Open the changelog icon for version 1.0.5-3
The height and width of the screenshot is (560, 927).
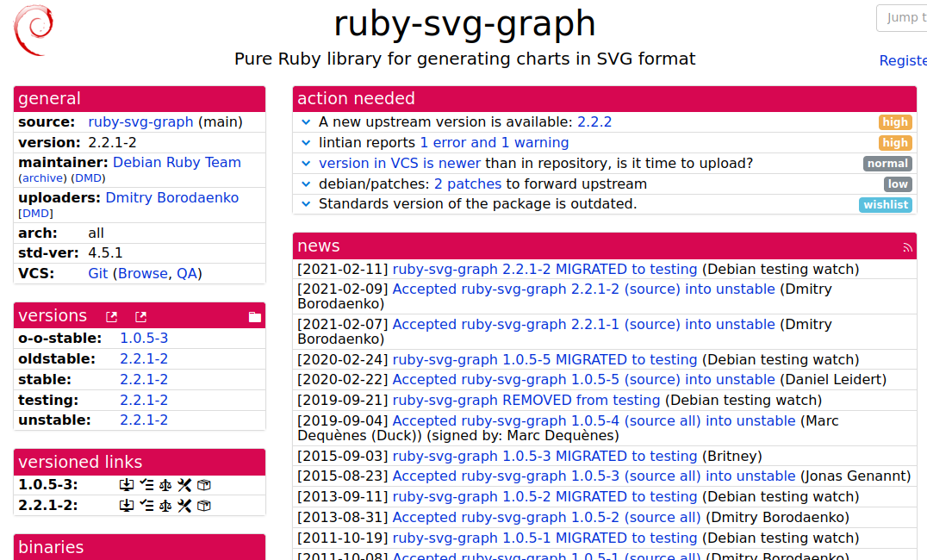(x=146, y=485)
